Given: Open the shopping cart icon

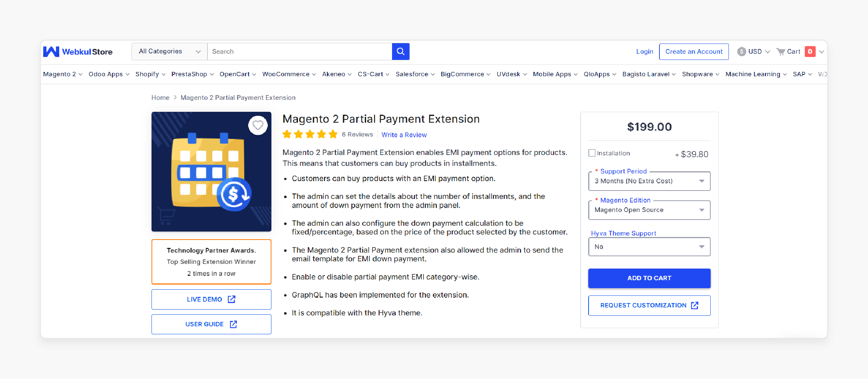Looking at the screenshot, I should [x=781, y=52].
